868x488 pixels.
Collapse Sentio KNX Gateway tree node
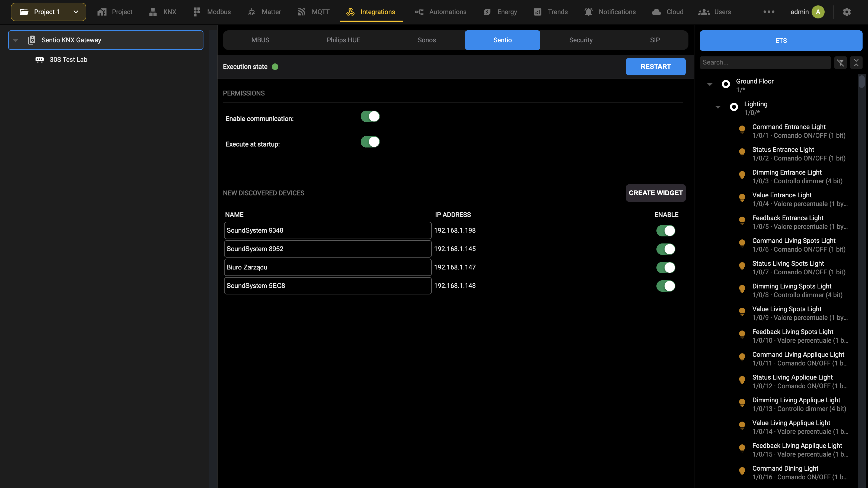[15, 40]
